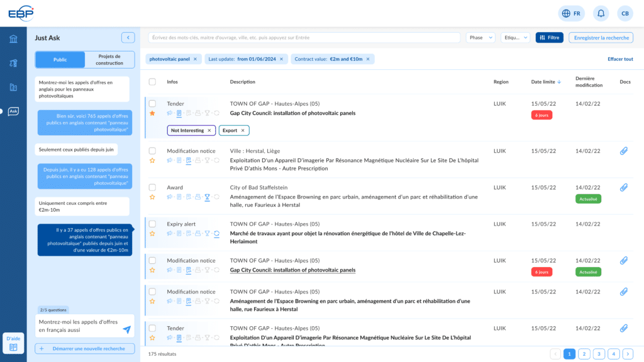
Task: Go to page 3 of results
Action: [x=599, y=354]
